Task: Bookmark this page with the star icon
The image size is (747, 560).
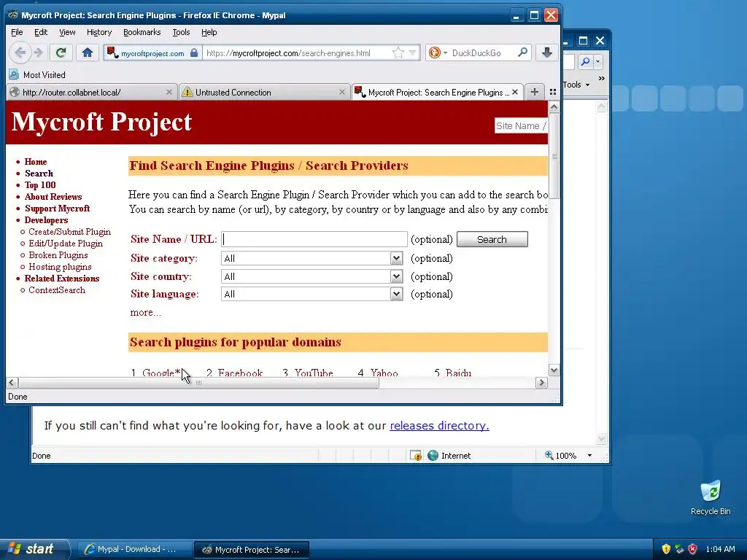Action: point(398,52)
